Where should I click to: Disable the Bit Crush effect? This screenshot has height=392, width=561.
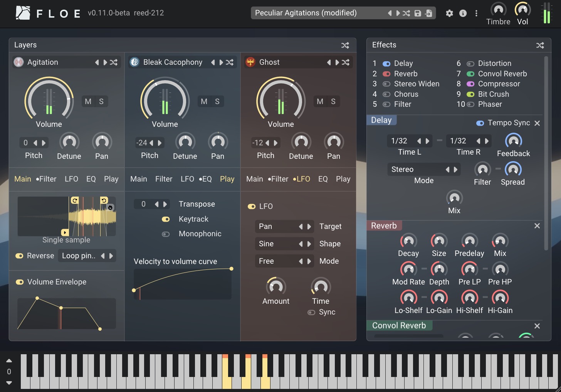click(470, 94)
